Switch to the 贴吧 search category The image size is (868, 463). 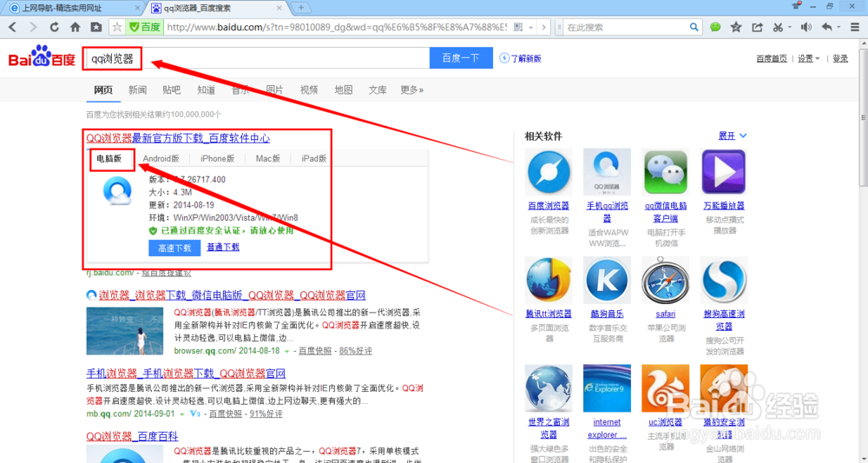point(172,89)
